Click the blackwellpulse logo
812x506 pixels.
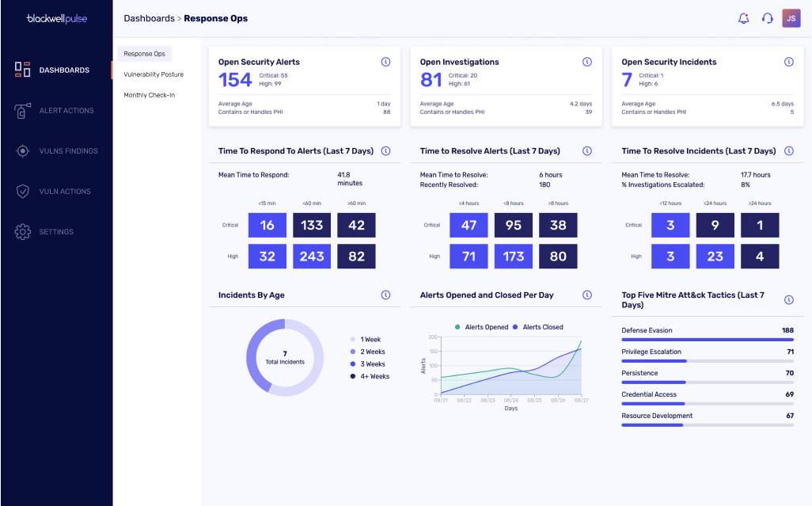point(57,19)
